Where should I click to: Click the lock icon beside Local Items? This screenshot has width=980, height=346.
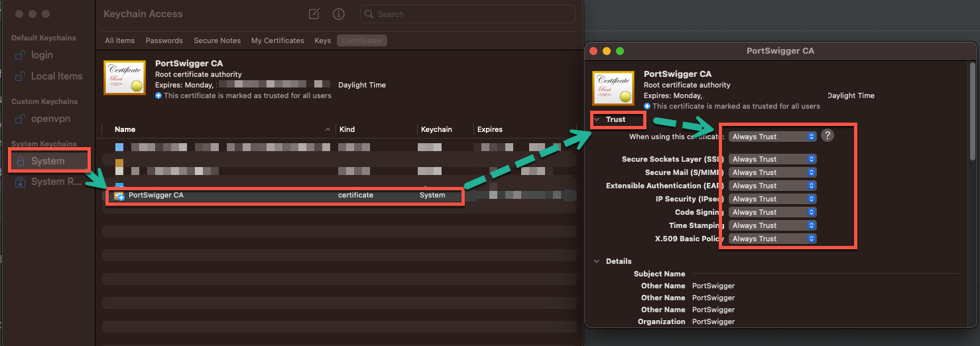[21, 76]
